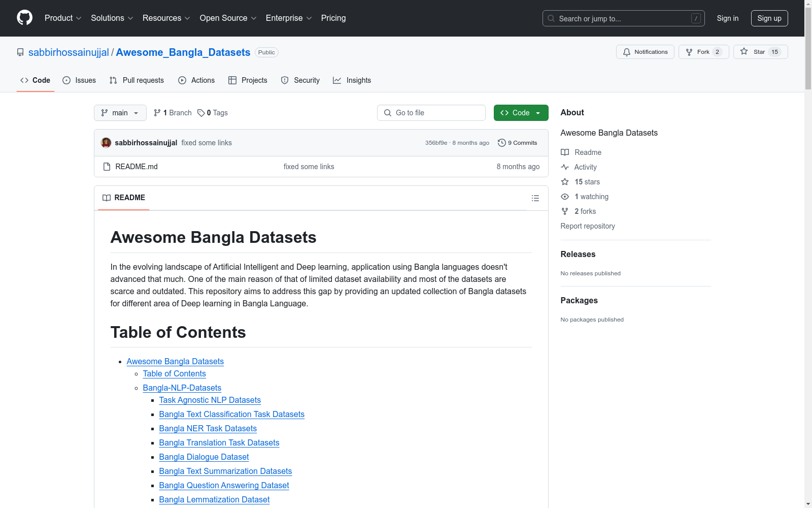Click the Sign in link
The width and height of the screenshot is (812, 508).
728,18
